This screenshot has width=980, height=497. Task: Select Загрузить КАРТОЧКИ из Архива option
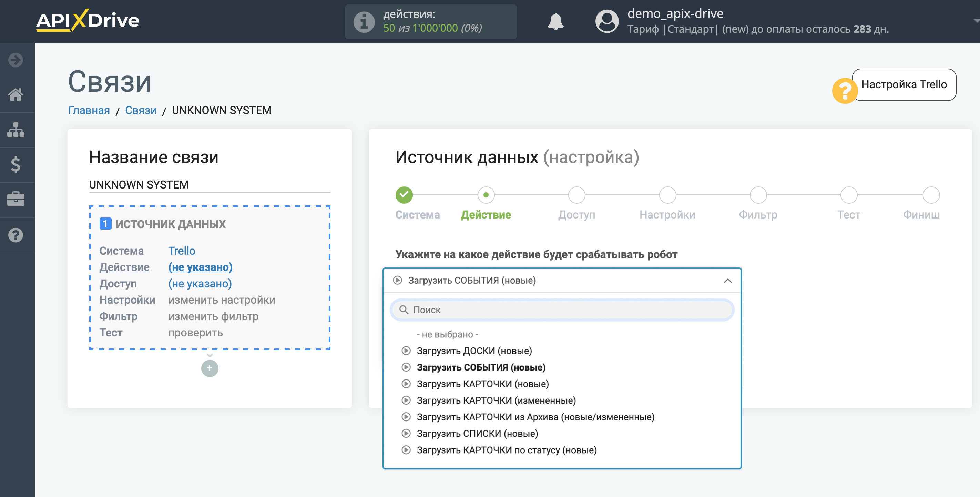click(x=535, y=417)
